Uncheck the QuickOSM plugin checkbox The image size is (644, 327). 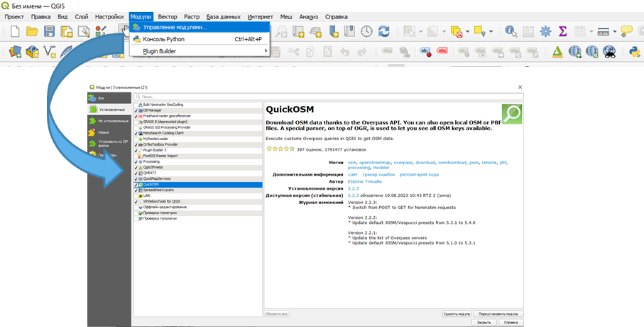click(x=136, y=185)
